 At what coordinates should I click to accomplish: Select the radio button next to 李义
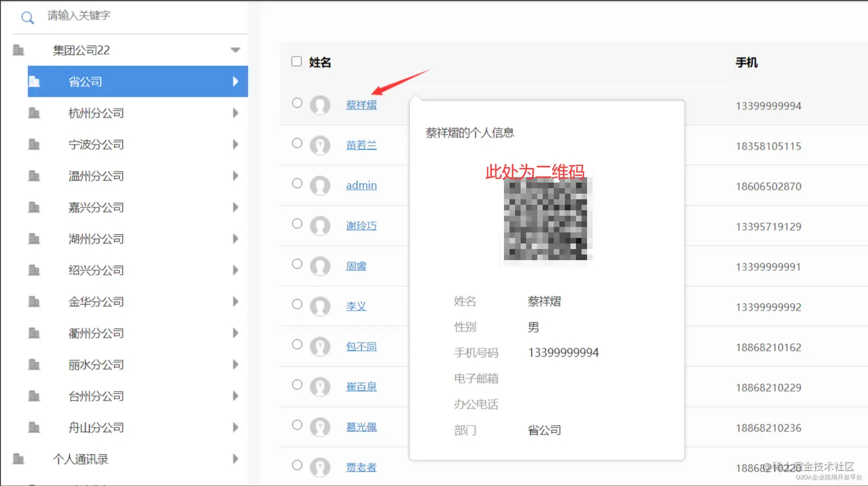[297, 305]
